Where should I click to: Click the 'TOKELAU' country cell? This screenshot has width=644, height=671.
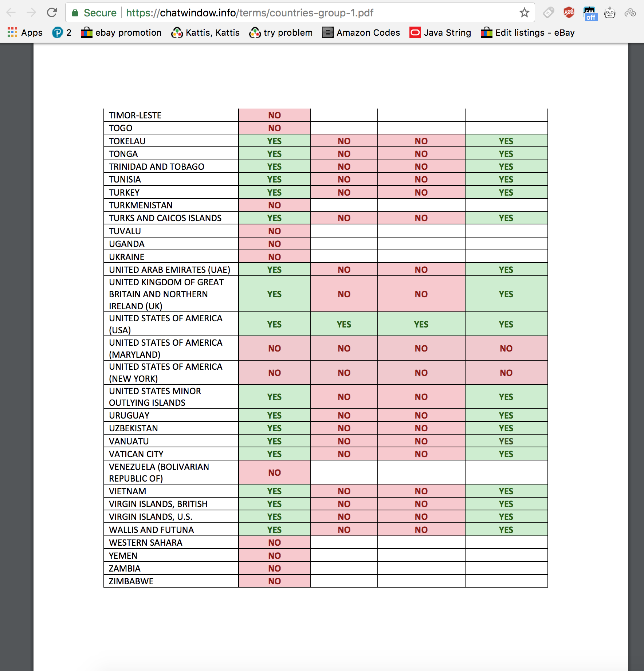pos(171,141)
